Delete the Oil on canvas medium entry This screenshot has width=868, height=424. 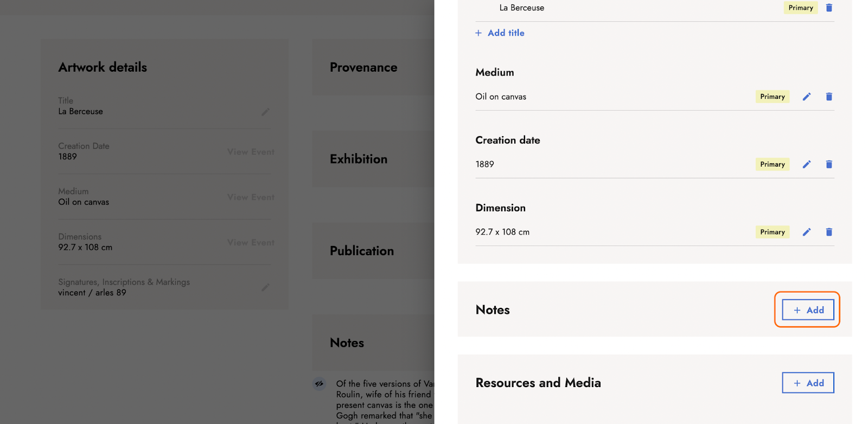pos(829,97)
